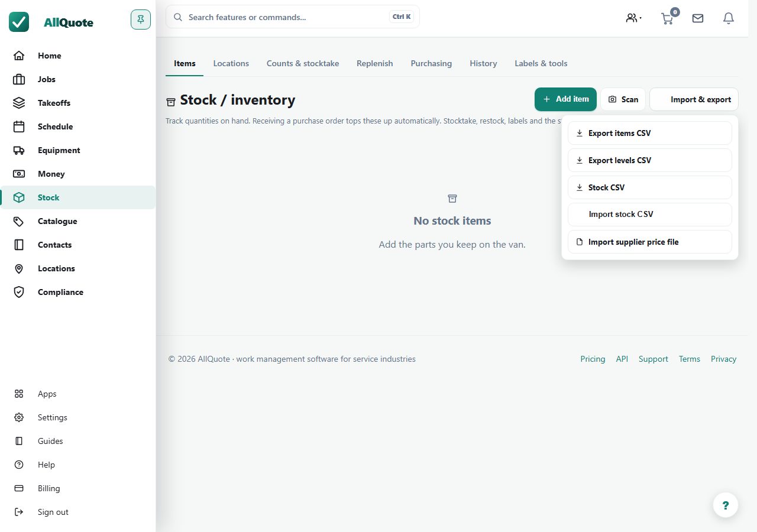757x532 pixels.
Task: Click the AllQuote logo checkmark
Action: point(19,22)
